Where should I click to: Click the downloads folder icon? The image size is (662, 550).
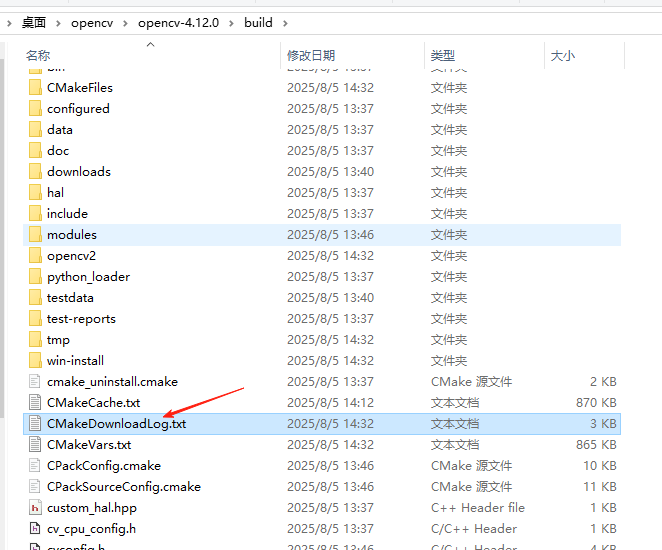click(35, 171)
